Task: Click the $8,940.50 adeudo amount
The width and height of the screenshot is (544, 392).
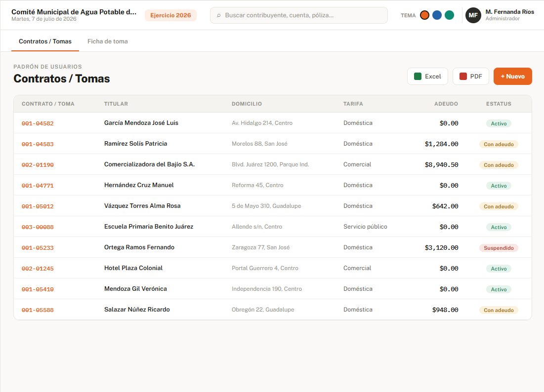Action: coord(441,164)
